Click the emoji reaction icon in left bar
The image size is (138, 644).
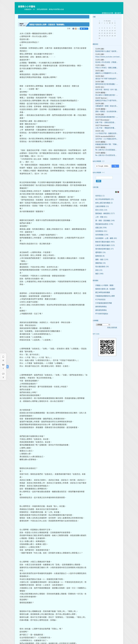(x=3, y=365)
